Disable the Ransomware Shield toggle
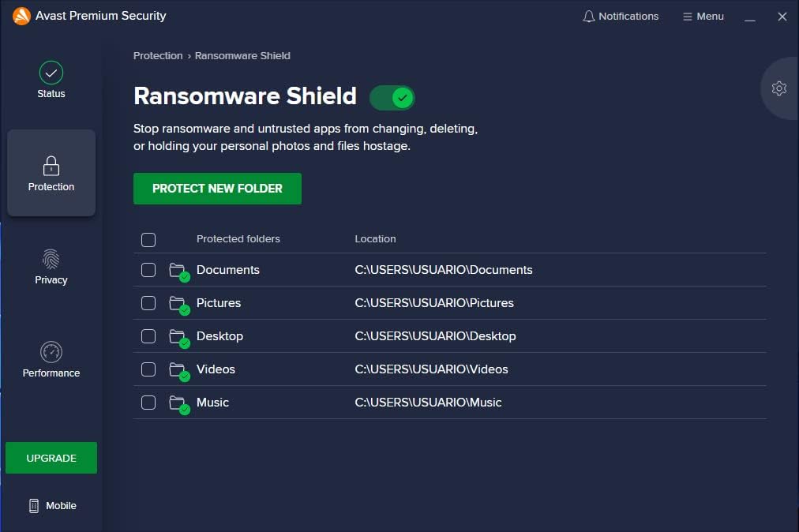This screenshot has height=532, width=799. (x=392, y=97)
